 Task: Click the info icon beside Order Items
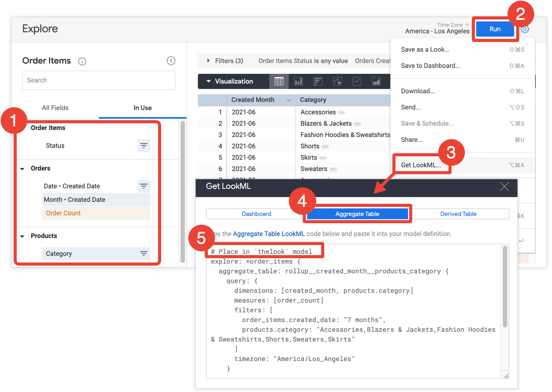tap(82, 61)
